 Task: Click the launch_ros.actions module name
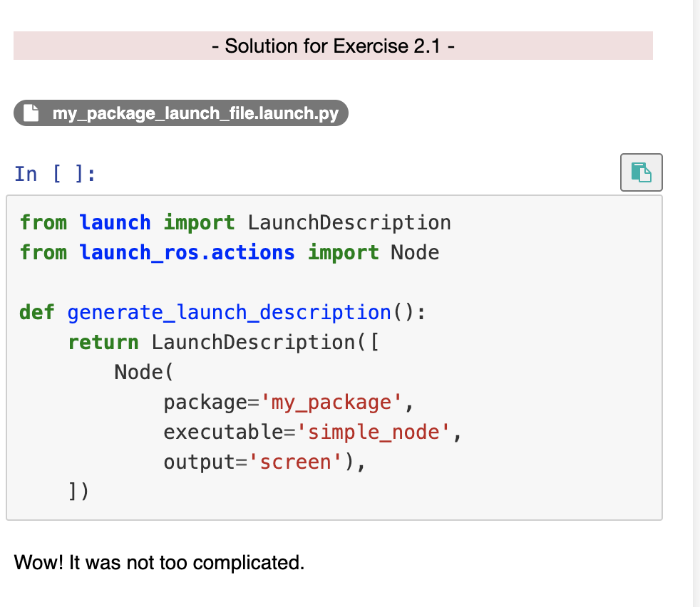[187, 253]
